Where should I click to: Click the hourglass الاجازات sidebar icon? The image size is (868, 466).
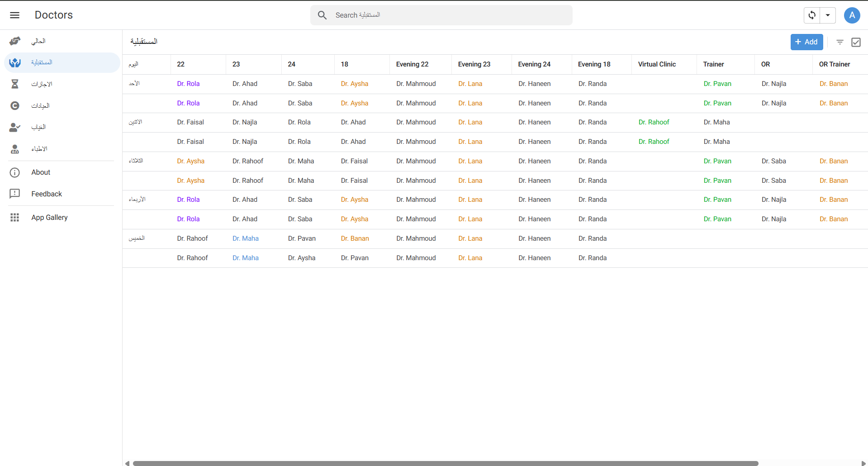tap(15, 84)
